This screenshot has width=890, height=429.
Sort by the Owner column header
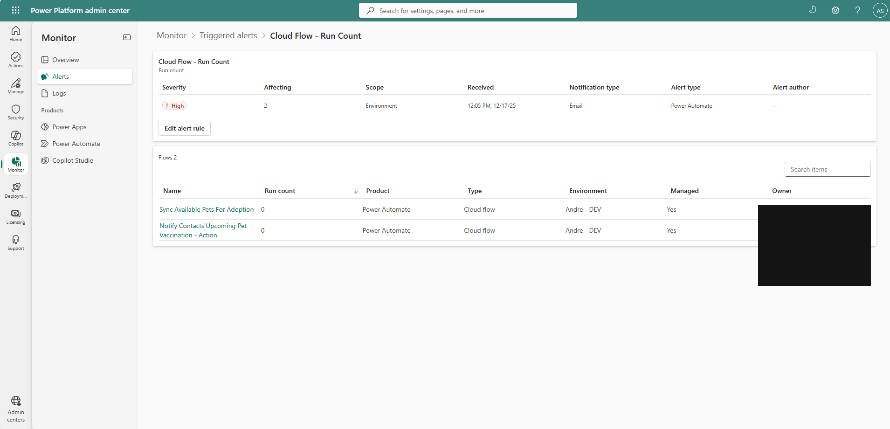click(782, 191)
